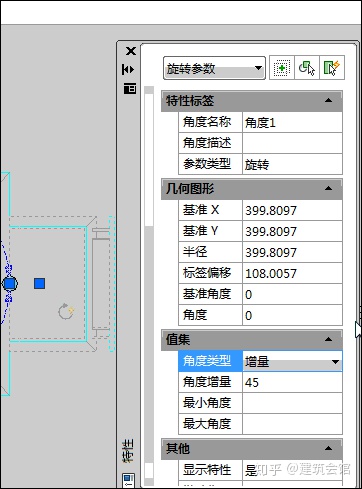Close the properties palette with the X
This screenshot has width=362, height=489.
(x=131, y=51)
